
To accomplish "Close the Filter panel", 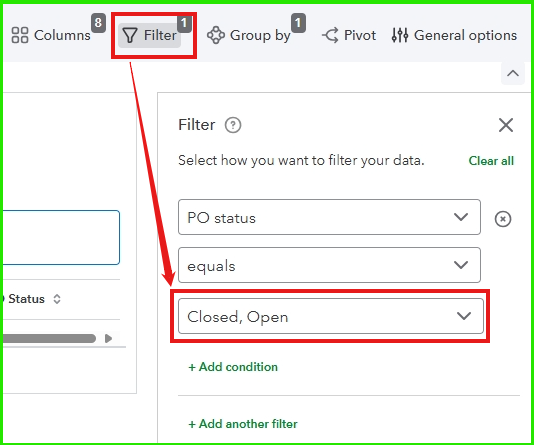I will (x=506, y=125).
